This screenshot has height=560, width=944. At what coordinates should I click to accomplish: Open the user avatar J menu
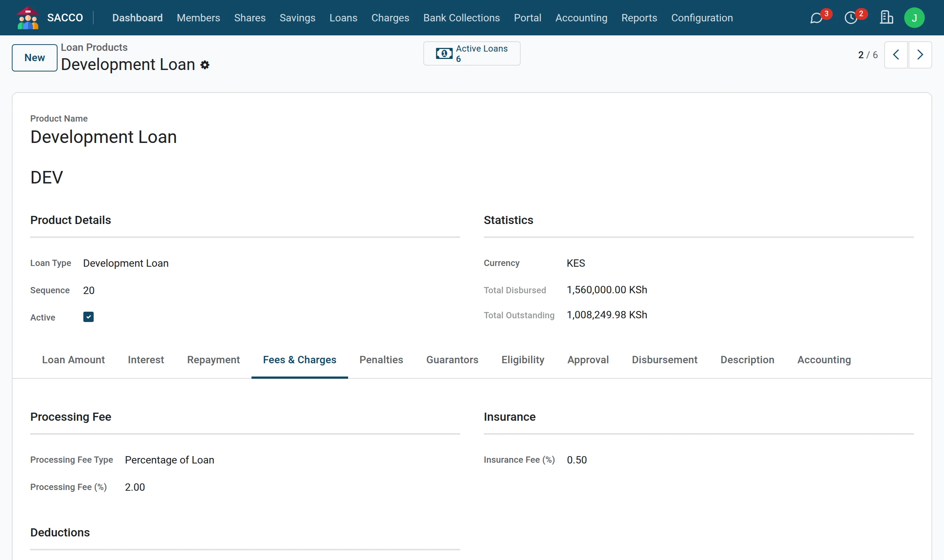914,18
